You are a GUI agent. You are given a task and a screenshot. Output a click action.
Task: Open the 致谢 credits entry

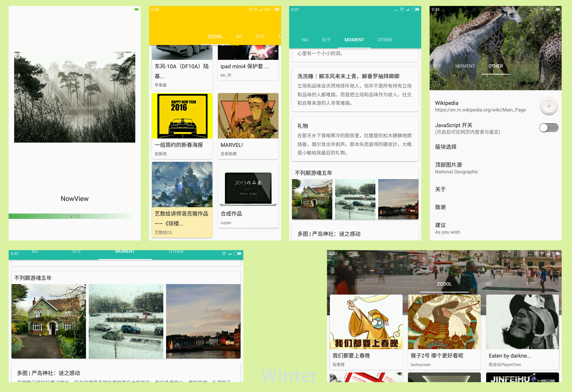[x=440, y=207]
